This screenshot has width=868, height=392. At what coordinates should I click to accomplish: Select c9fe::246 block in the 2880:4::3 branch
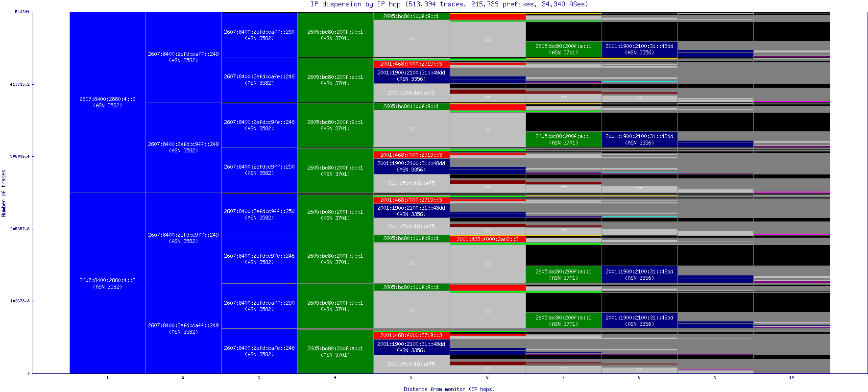[260, 125]
